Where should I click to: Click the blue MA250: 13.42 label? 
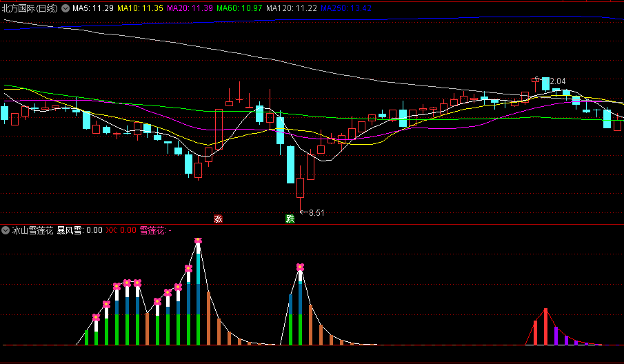coord(346,8)
